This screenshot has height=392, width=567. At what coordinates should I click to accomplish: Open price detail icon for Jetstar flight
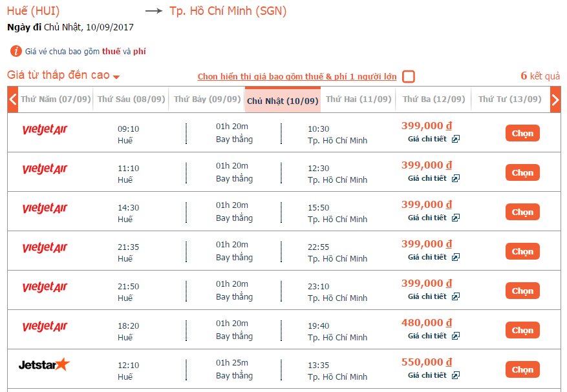456,375
